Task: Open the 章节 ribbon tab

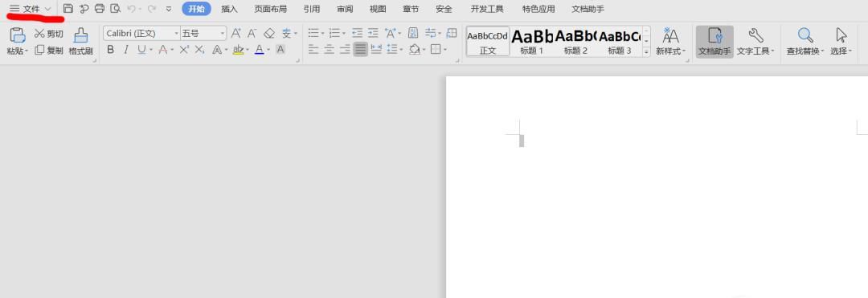Action: 411,9
